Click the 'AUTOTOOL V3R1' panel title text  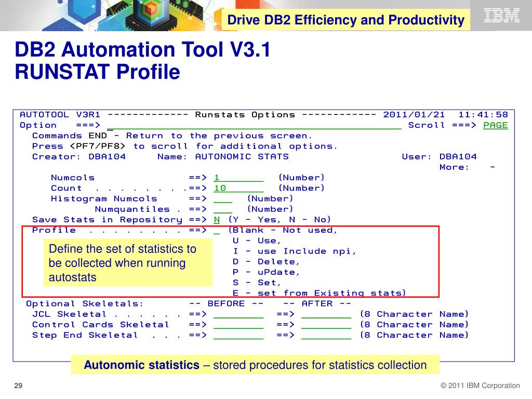60,115
